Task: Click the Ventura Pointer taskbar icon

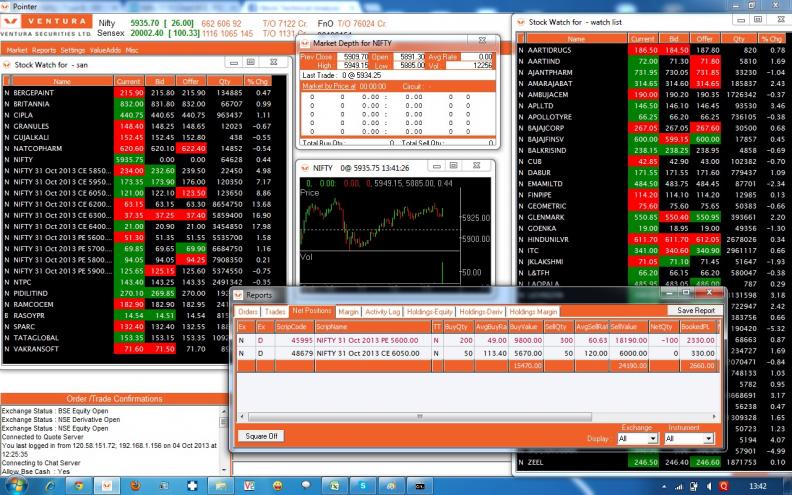Action: coord(107,486)
